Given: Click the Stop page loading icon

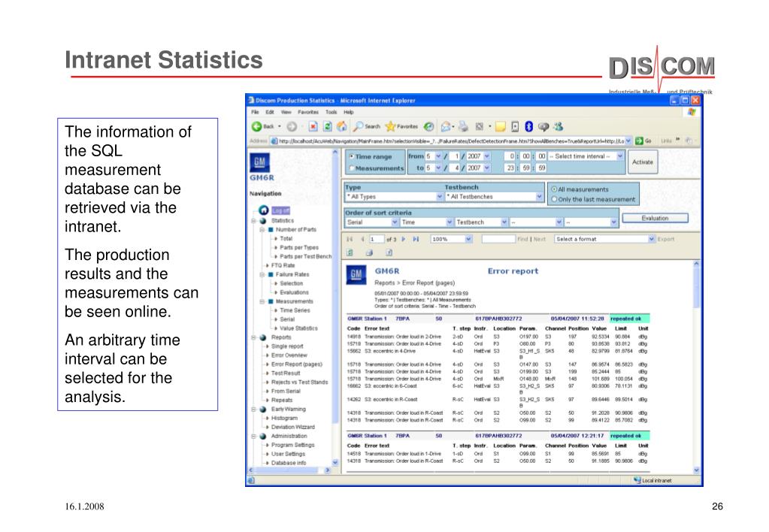Looking at the screenshot, I should pyautogui.click(x=313, y=126).
